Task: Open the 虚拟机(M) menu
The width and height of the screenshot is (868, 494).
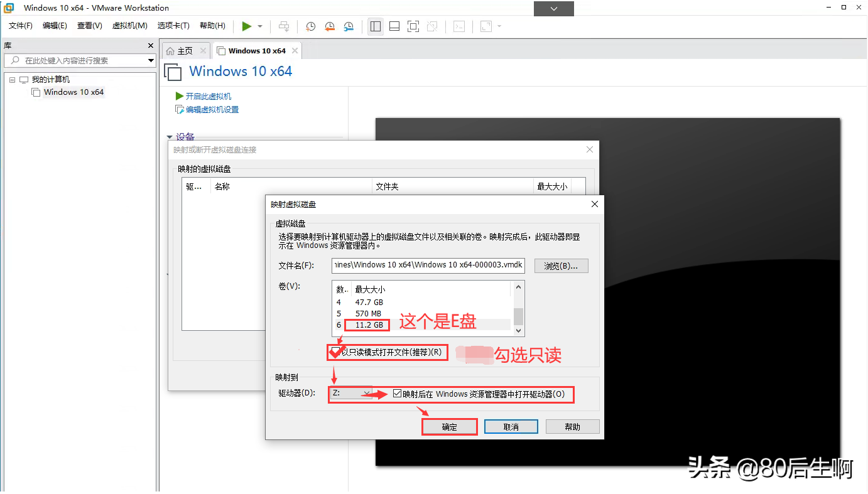Action: 129,26
